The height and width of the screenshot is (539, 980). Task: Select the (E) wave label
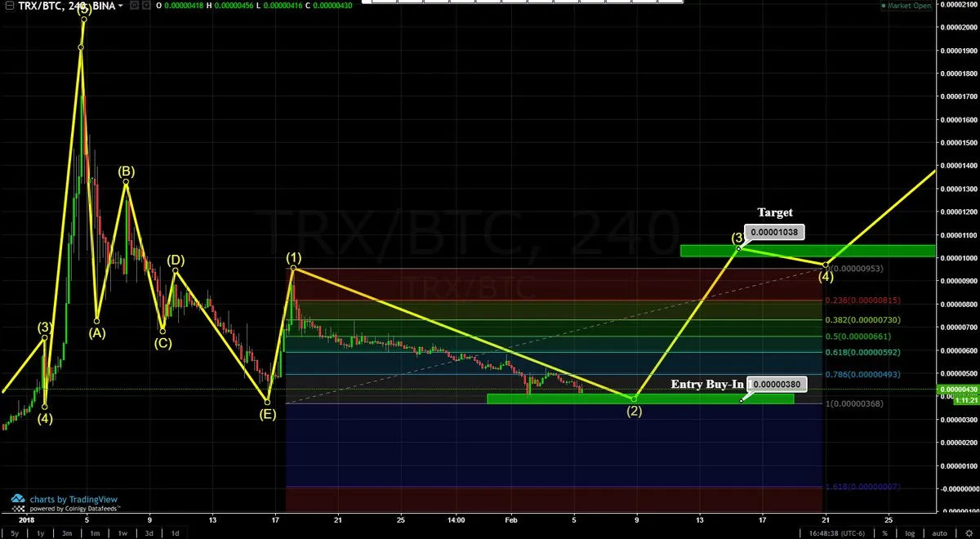pyautogui.click(x=267, y=414)
